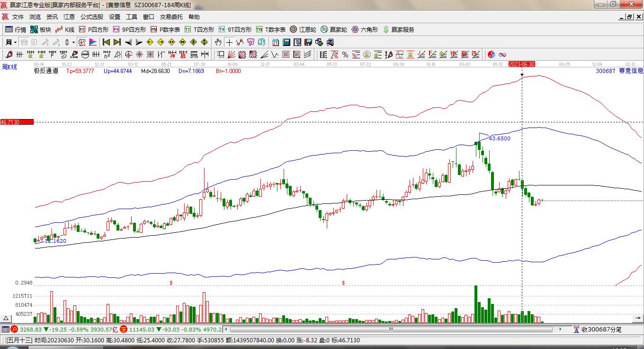
Task: Expand the 周 period dropdown
Action: (x=10, y=42)
